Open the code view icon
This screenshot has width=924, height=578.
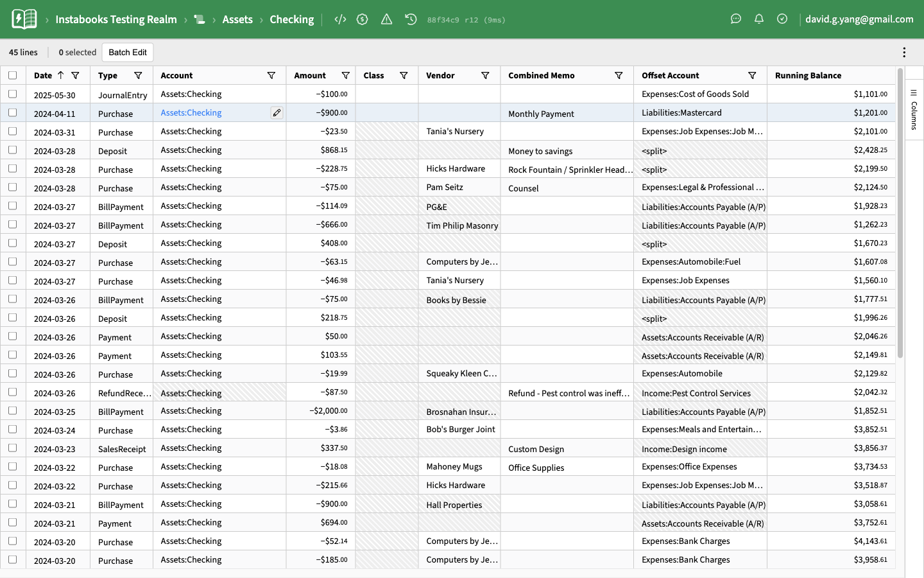click(x=340, y=19)
